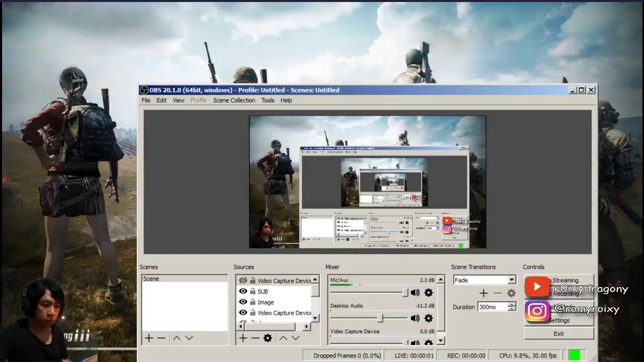Select the Scene item in Scenes list

(x=185, y=279)
